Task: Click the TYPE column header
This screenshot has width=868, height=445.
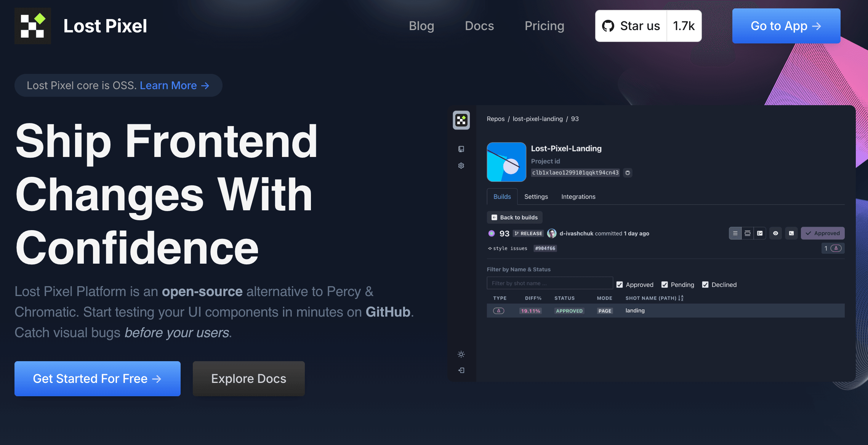Action: pos(500,298)
